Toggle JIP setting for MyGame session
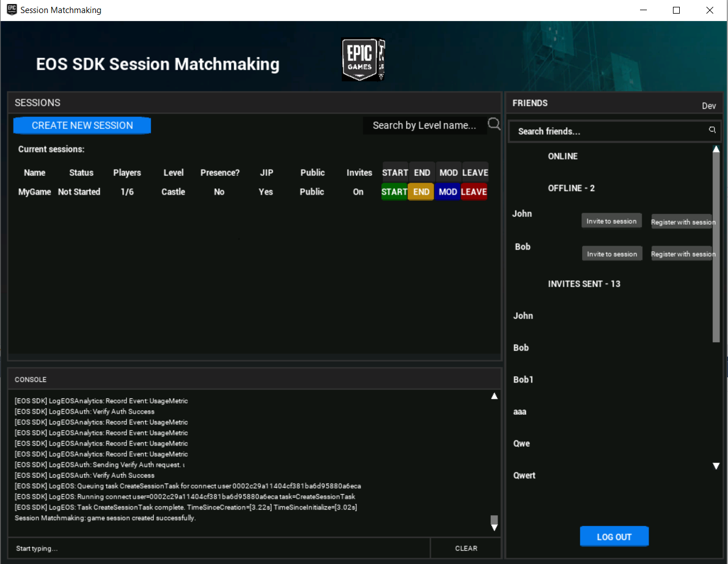This screenshot has height=564, width=728. (266, 192)
